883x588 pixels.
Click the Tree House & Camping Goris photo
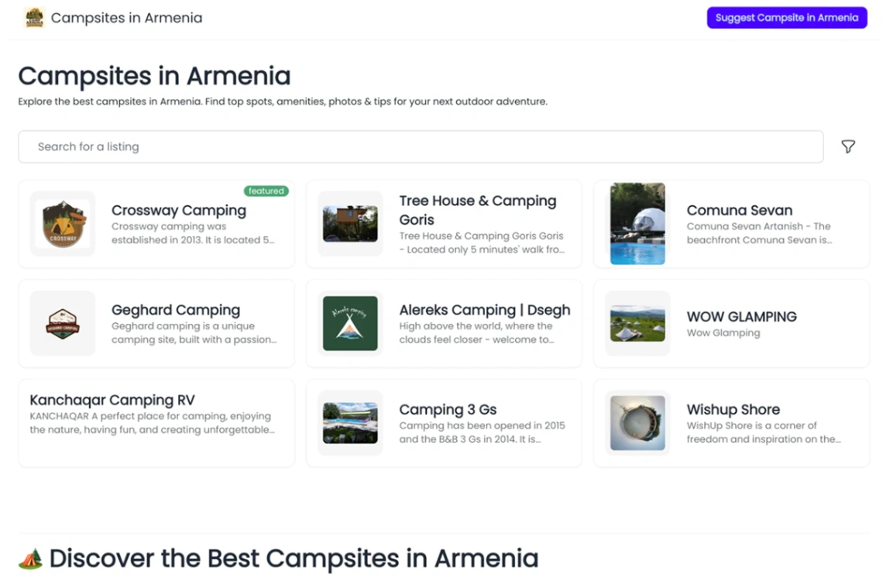[x=350, y=224]
